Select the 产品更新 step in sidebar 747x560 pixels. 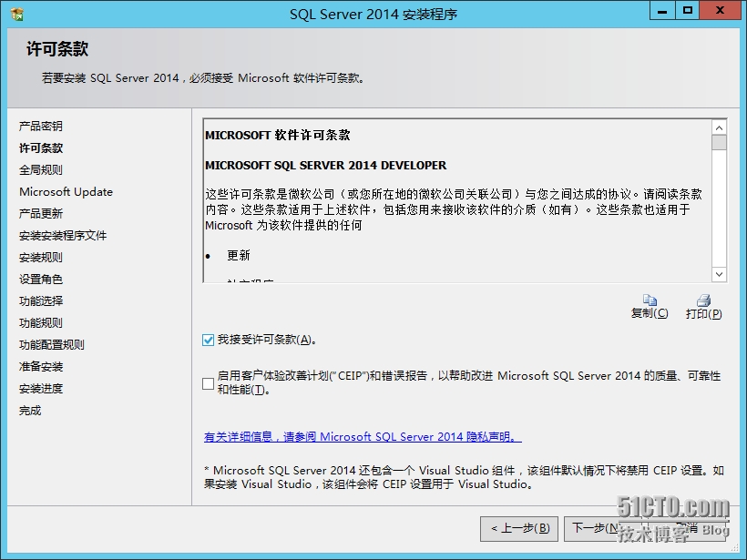41,214
